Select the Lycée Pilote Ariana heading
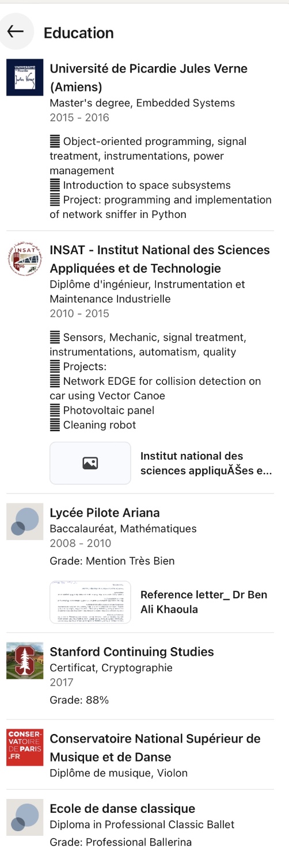The image size is (289, 868). (x=105, y=513)
